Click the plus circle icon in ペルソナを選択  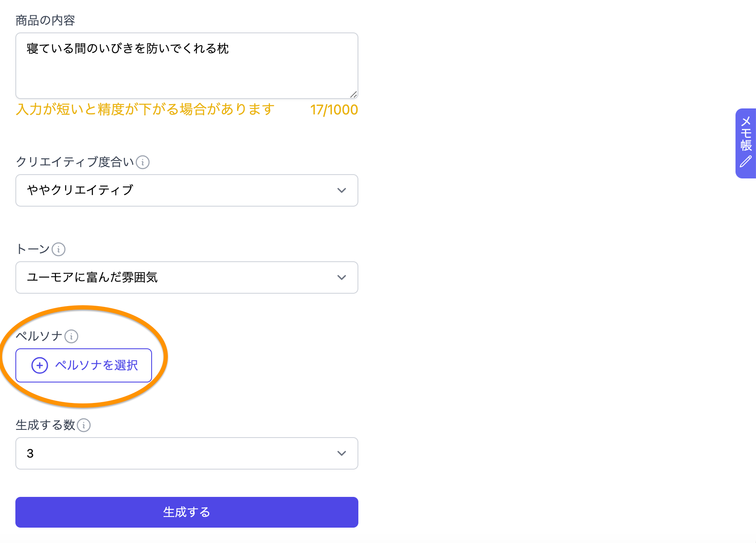click(x=40, y=365)
